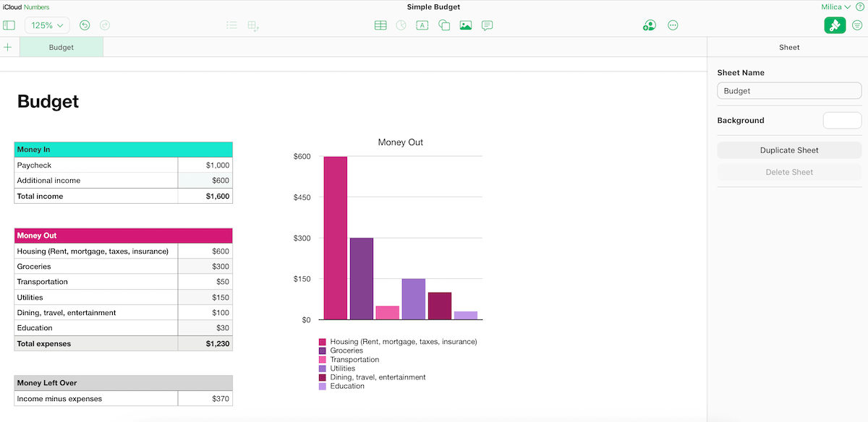Click inside the Sheet Name field
Viewport: 868px width, 422px height.
coord(789,90)
